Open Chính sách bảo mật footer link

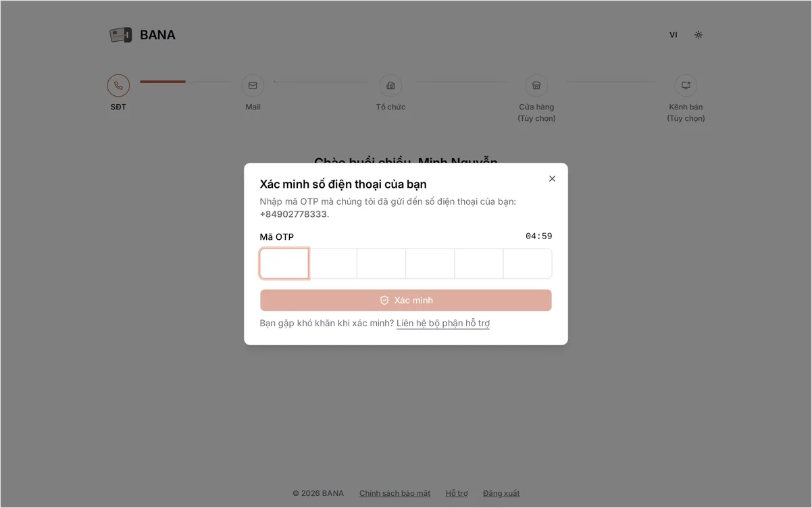[x=395, y=493]
